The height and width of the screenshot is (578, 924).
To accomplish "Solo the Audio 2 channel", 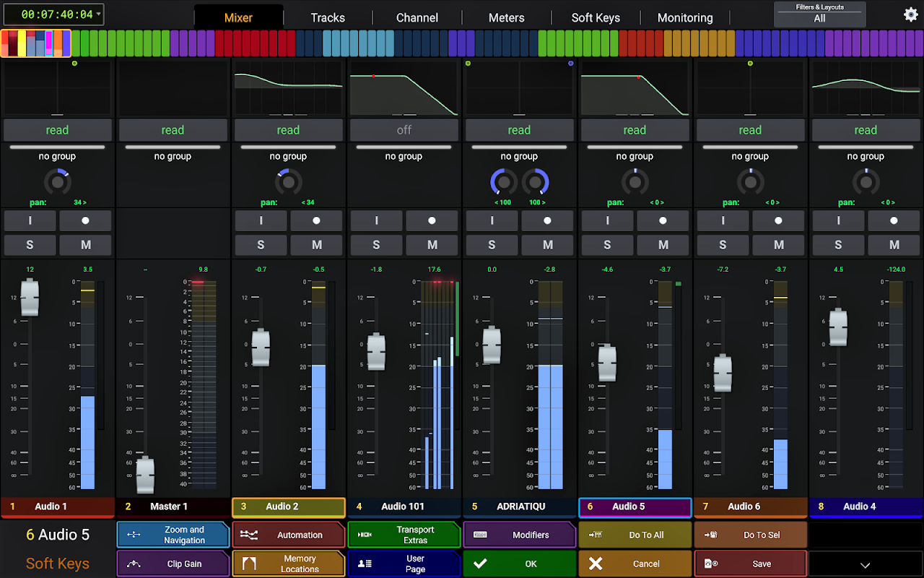I will [x=261, y=245].
